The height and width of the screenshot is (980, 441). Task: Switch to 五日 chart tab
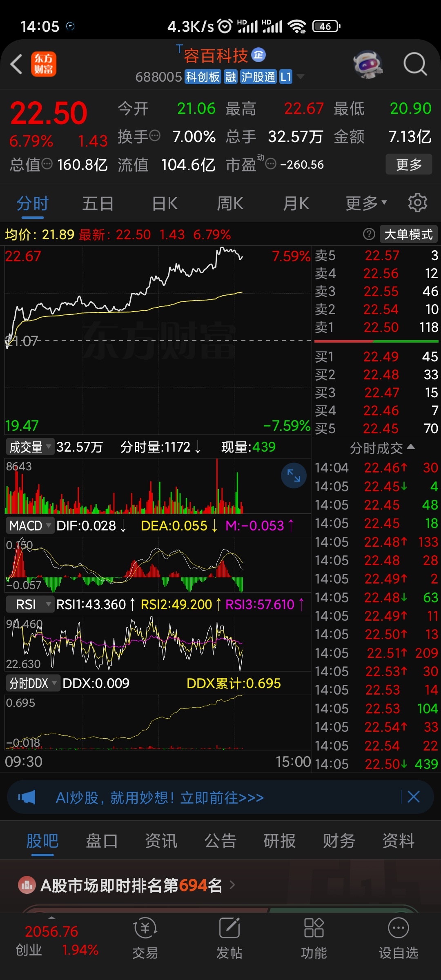click(x=98, y=203)
